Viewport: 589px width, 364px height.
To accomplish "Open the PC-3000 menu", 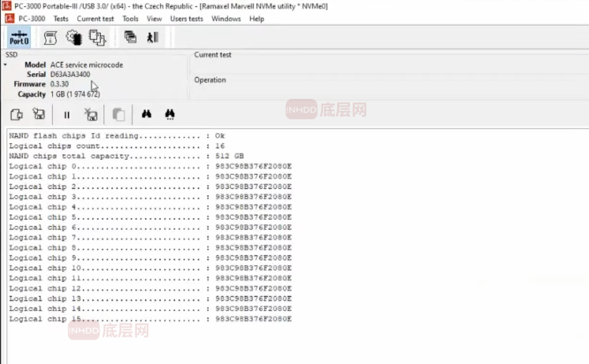I will pos(32,19).
